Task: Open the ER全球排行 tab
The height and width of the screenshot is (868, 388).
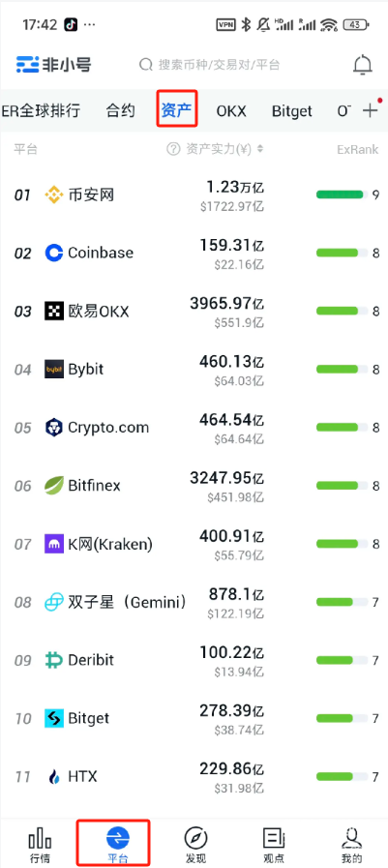Action: click(41, 110)
